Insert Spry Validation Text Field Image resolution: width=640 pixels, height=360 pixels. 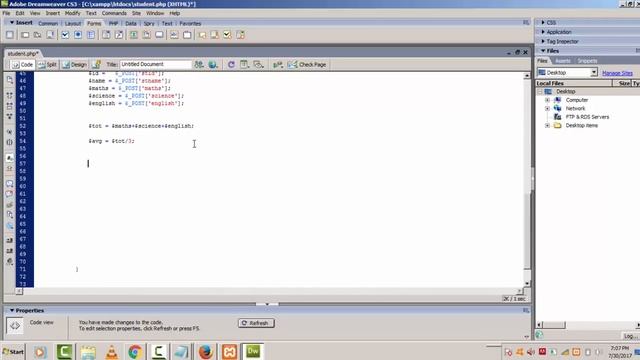point(202,35)
